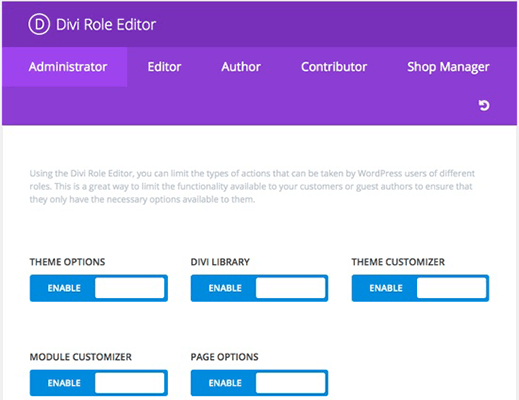Click the MODULE CUSTOMIZER label
The image size is (519, 400).
[x=81, y=357]
